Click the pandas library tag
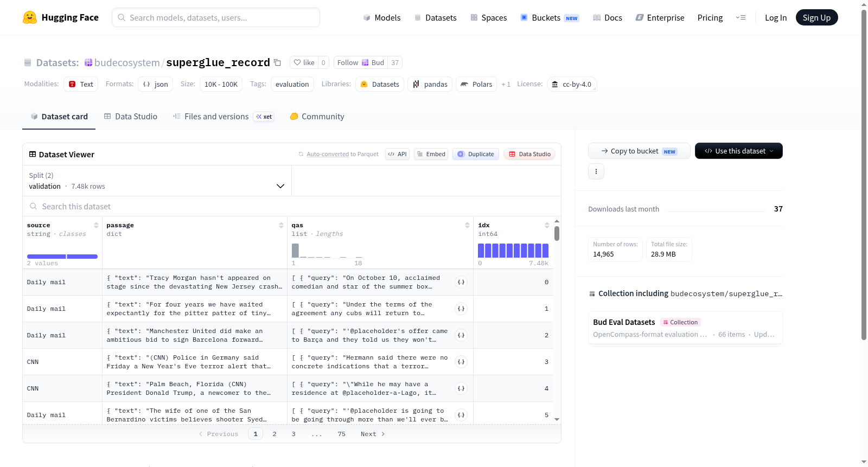868x467 pixels. click(430, 84)
